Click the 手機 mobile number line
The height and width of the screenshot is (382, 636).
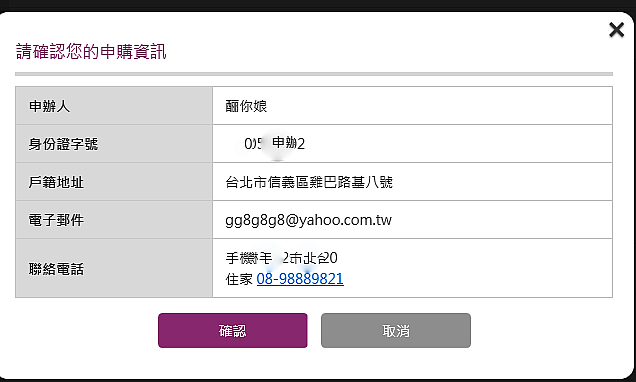pyautogui.click(x=281, y=258)
